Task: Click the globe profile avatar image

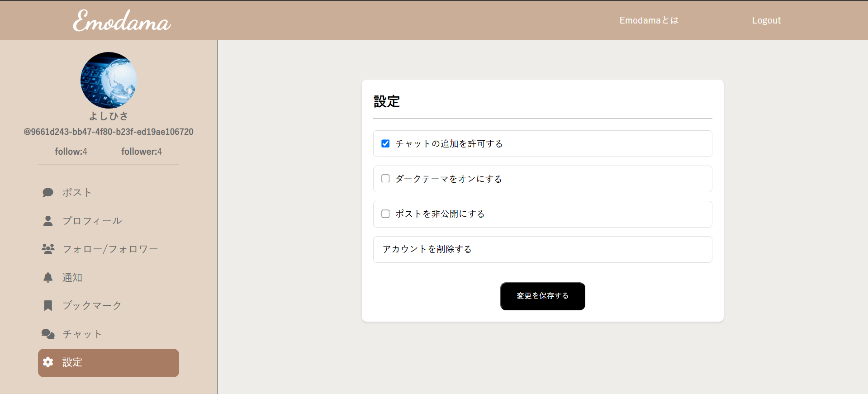Action: tap(109, 80)
